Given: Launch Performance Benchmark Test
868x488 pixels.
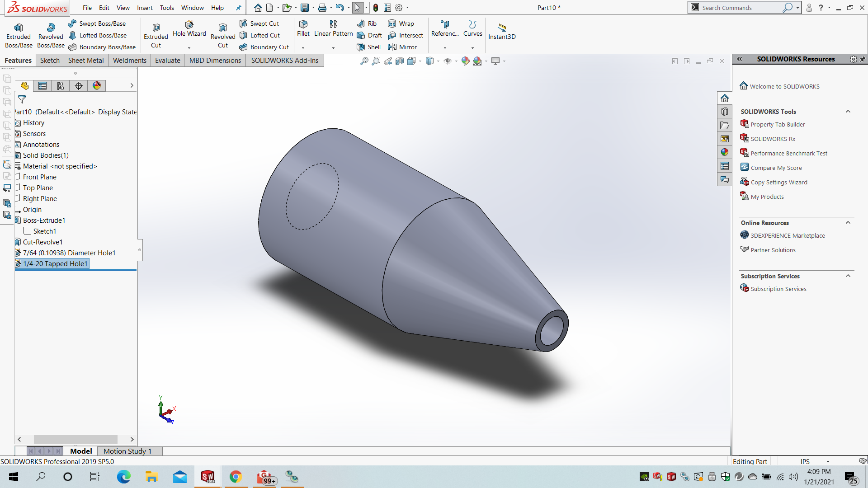Looking at the screenshot, I should tap(789, 153).
